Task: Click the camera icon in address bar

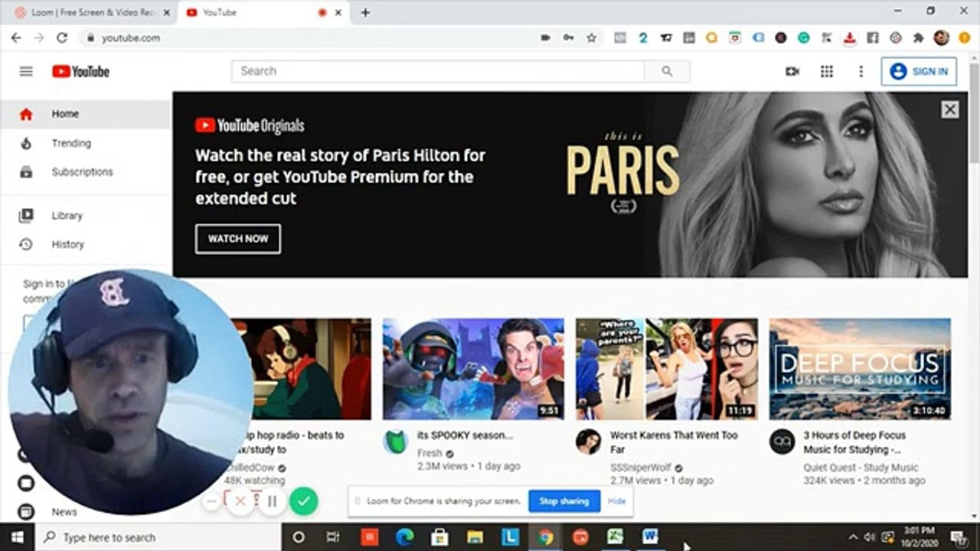Action: [x=545, y=37]
